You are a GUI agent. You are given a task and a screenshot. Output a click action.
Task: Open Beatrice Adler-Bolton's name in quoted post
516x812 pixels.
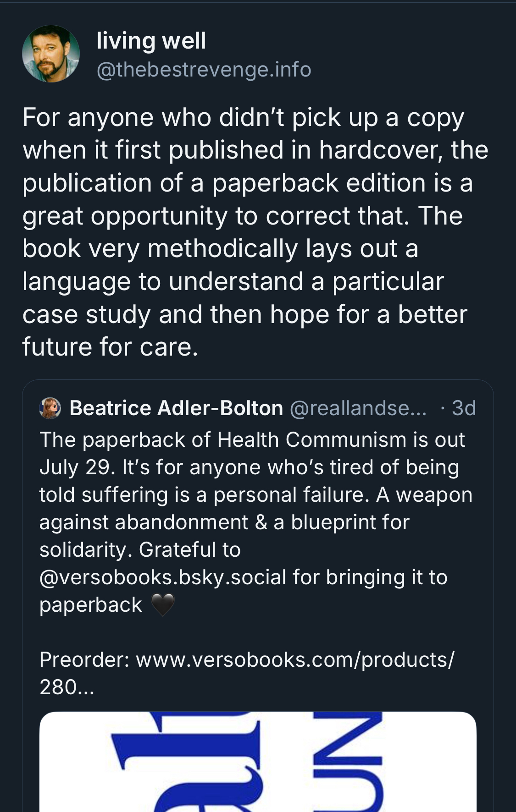(176, 408)
